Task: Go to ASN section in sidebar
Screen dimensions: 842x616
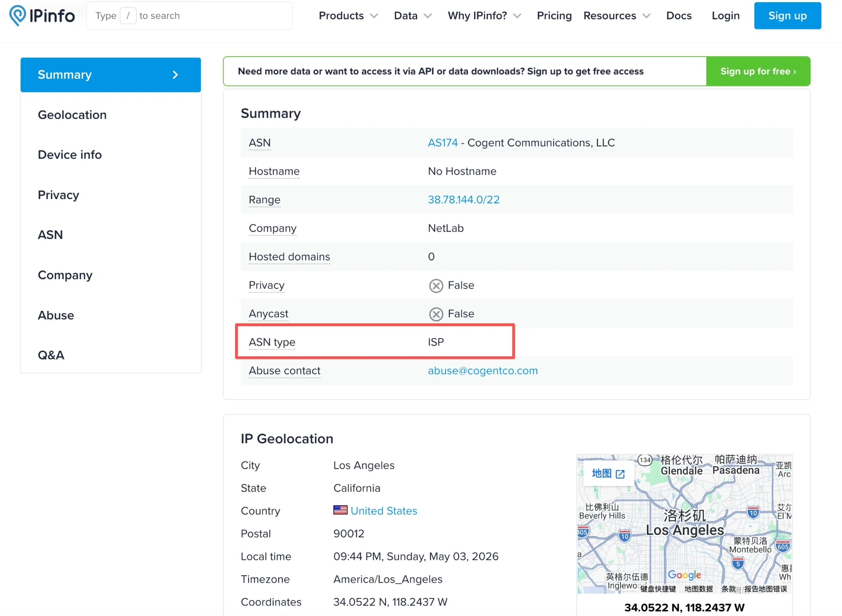Action: click(x=50, y=235)
